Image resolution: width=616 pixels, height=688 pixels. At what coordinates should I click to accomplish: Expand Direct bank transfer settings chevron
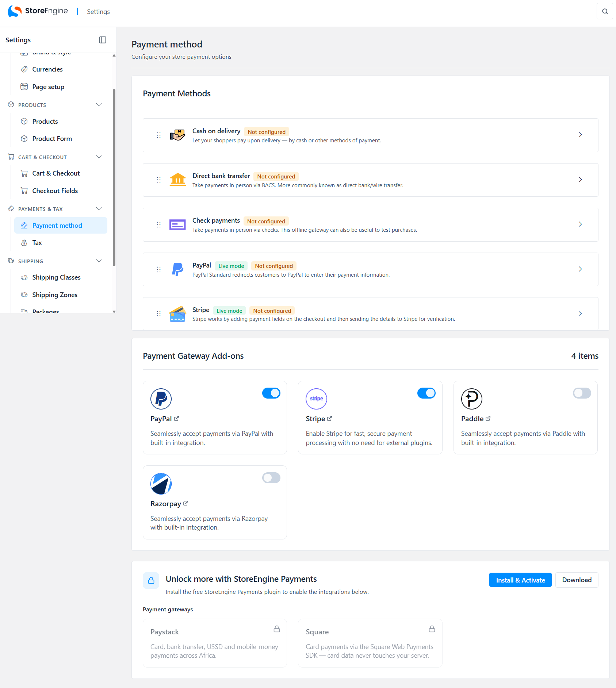(x=580, y=180)
